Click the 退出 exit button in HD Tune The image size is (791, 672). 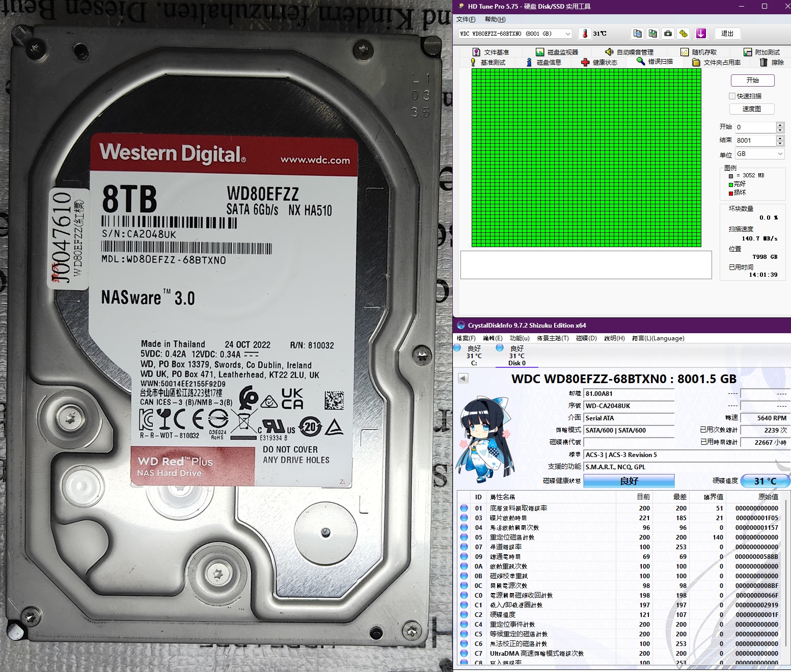pos(727,34)
